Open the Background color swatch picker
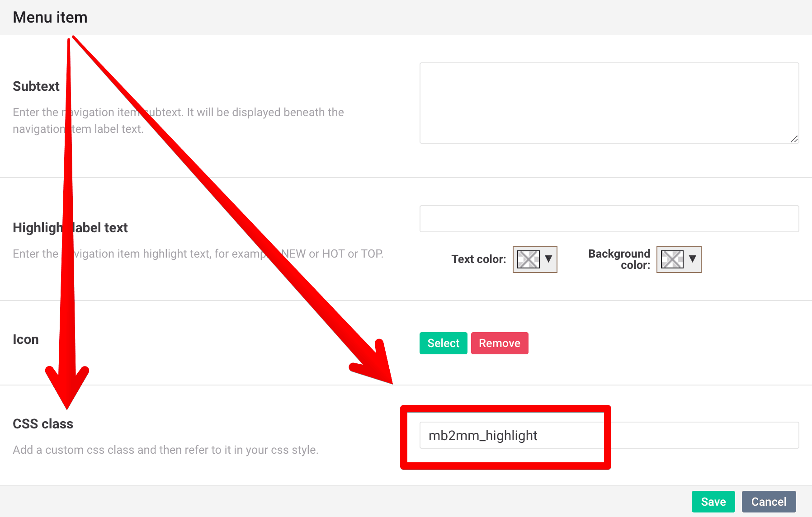812x517 pixels. [672, 259]
